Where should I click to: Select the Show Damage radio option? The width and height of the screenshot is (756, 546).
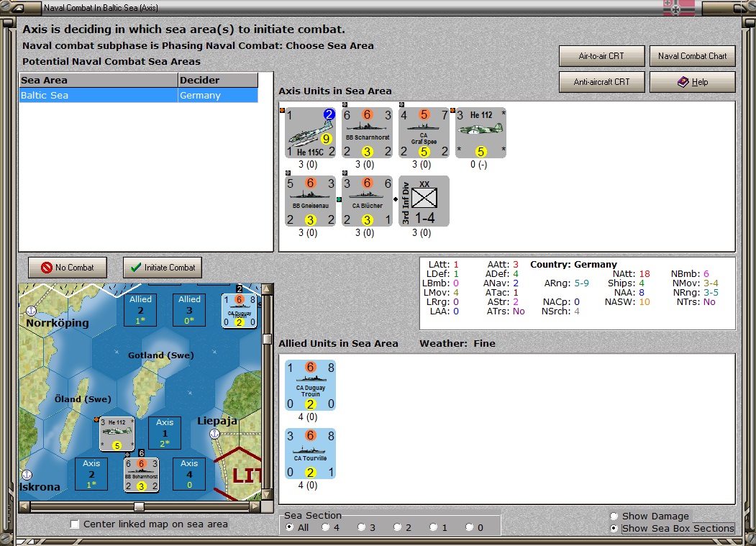coord(614,517)
